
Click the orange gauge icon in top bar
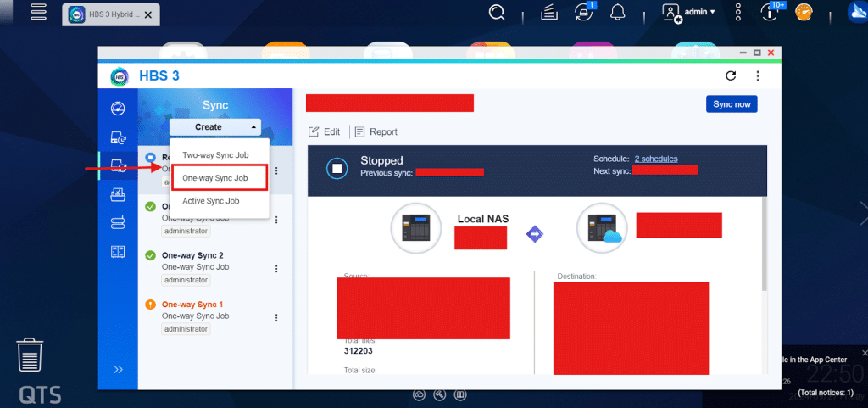[x=804, y=12]
